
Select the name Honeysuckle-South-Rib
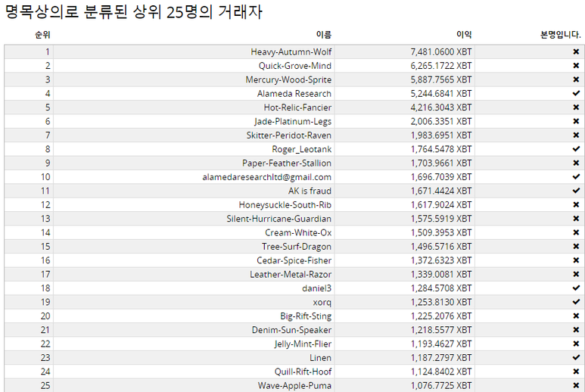coord(285,205)
